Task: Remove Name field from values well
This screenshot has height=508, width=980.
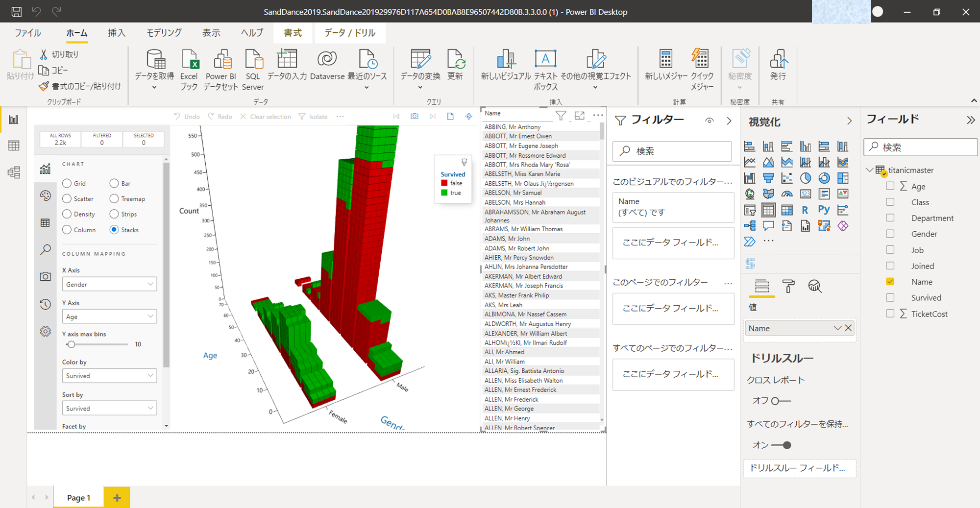Action: (x=848, y=328)
